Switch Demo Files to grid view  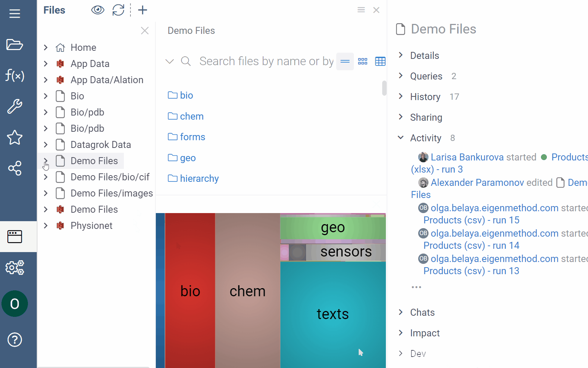click(x=363, y=61)
